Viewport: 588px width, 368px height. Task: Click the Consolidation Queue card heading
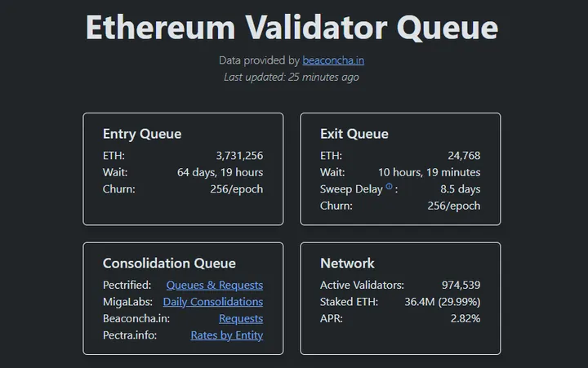pos(169,264)
